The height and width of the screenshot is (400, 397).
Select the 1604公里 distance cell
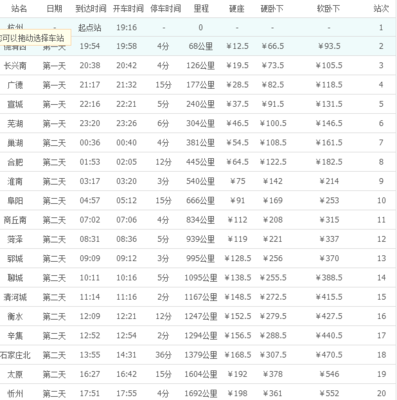pos(201,375)
